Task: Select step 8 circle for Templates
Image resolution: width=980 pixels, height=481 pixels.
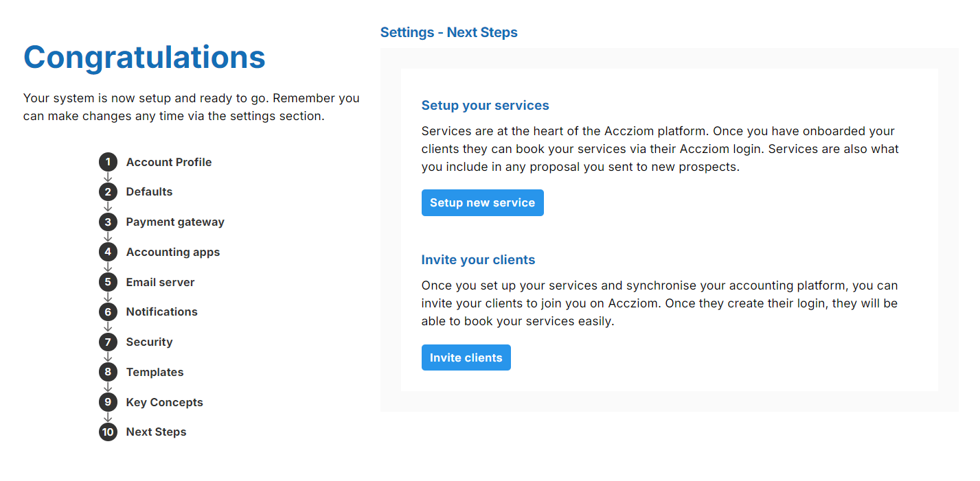Action: [108, 372]
